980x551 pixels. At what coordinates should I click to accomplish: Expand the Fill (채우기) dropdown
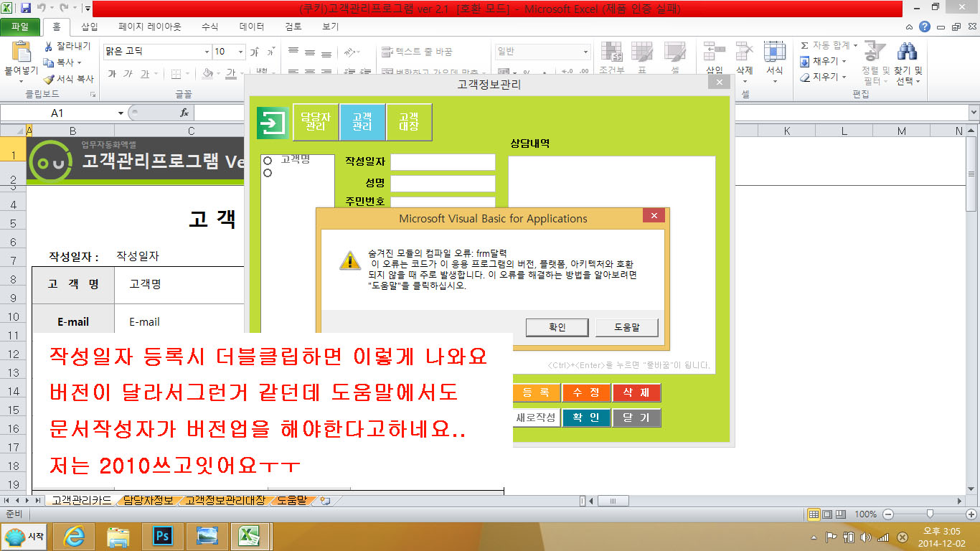pos(844,62)
